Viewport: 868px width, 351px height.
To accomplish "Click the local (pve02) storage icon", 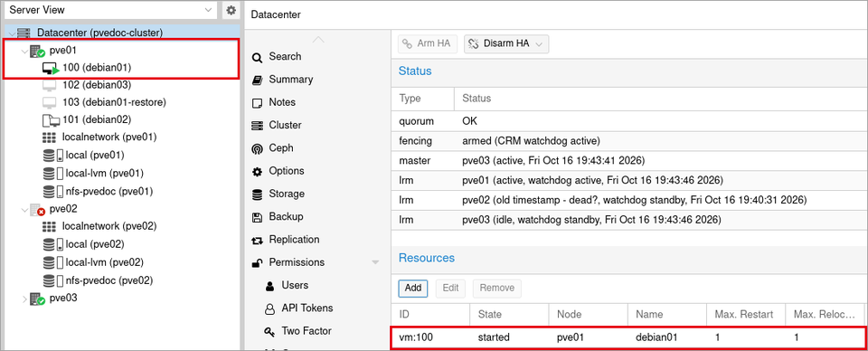I will pyautogui.click(x=52, y=244).
